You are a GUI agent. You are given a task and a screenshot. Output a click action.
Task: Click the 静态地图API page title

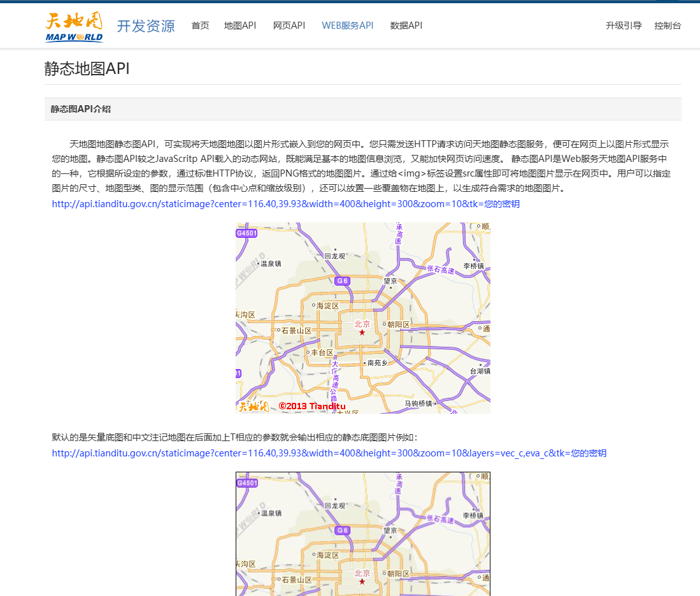tap(87, 69)
